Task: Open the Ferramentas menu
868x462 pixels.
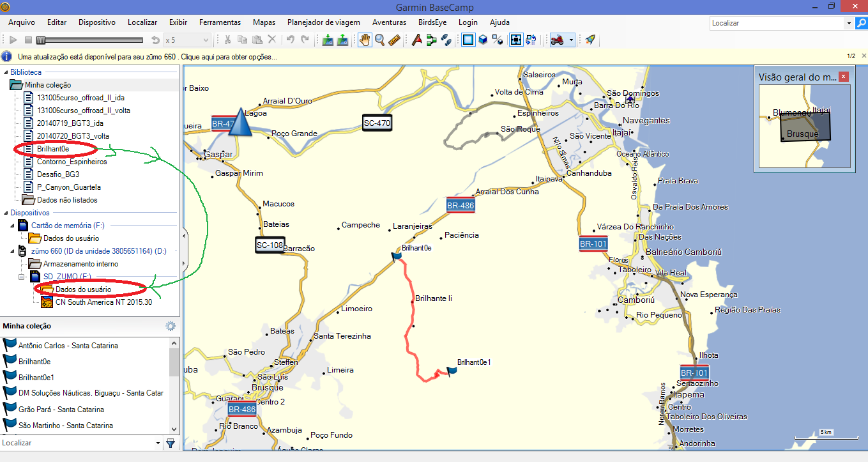Action: coord(220,22)
